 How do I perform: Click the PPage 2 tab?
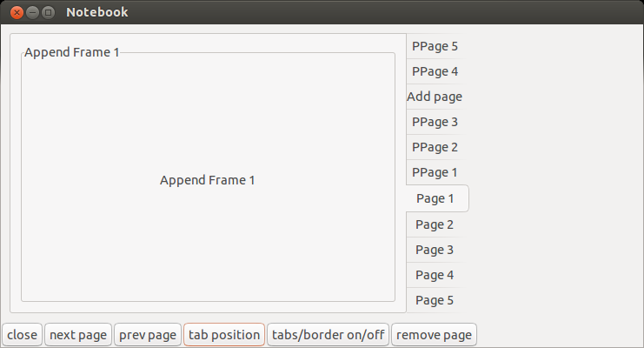click(435, 147)
